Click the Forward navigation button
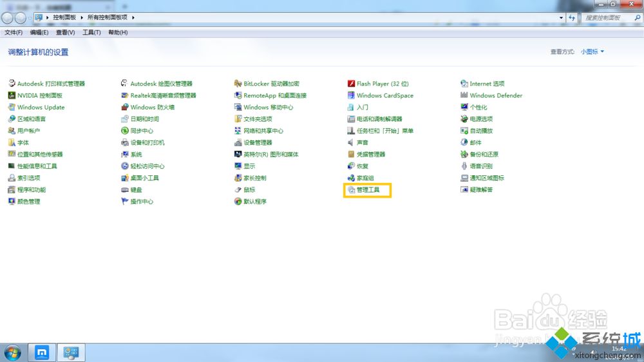Viewport: 644px width, 362px height. [x=21, y=17]
